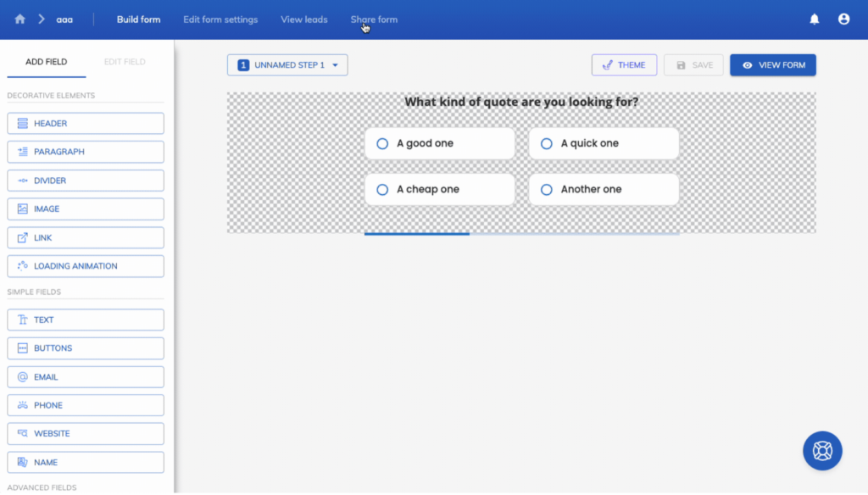Add a TEXT field
Screen dimensions: 868x495
click(86, 320)
